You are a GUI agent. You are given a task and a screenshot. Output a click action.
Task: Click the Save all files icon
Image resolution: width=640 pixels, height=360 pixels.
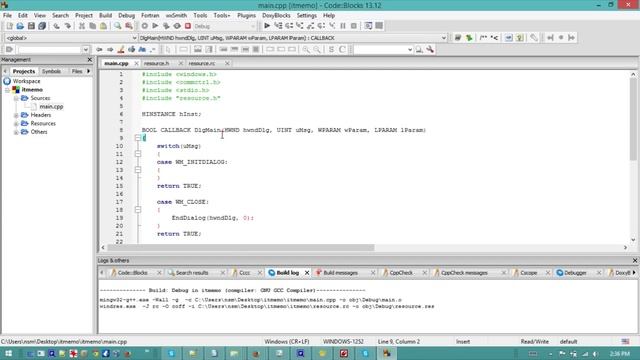(x=42, y=26)
